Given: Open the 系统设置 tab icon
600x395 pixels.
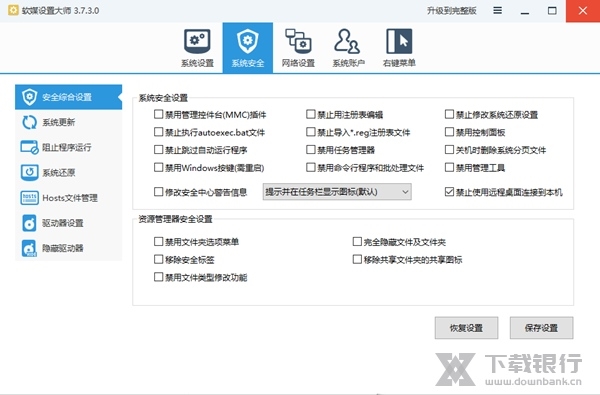Looking at the screenshot, I should [197, 41].
